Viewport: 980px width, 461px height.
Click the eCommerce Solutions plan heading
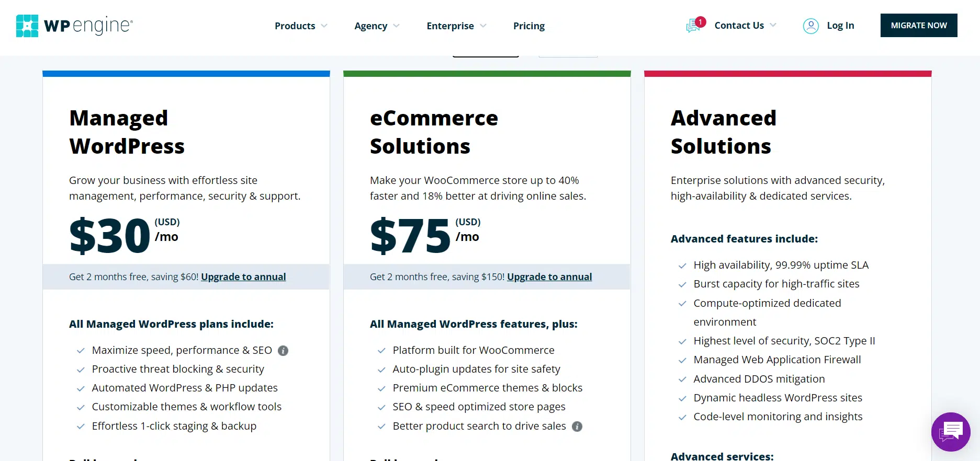click(x=433, y=132)
